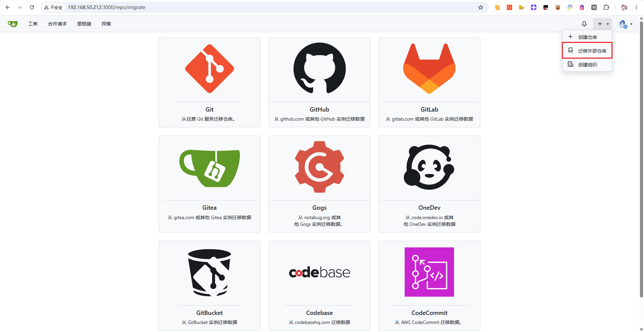Choose the GitHub migration title link
Screen dimensions: 644x332
pos(320,110)
